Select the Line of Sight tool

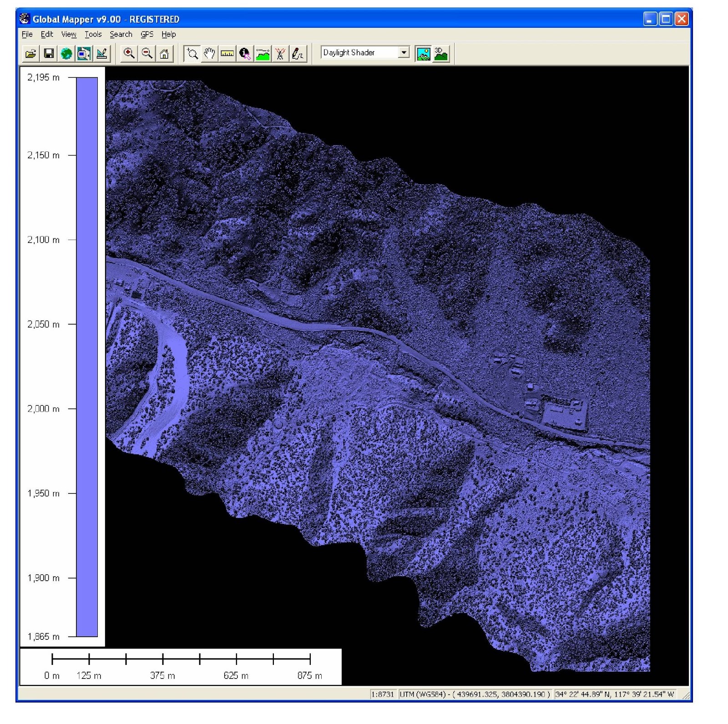pyautogui.click(x=279, y=54)
